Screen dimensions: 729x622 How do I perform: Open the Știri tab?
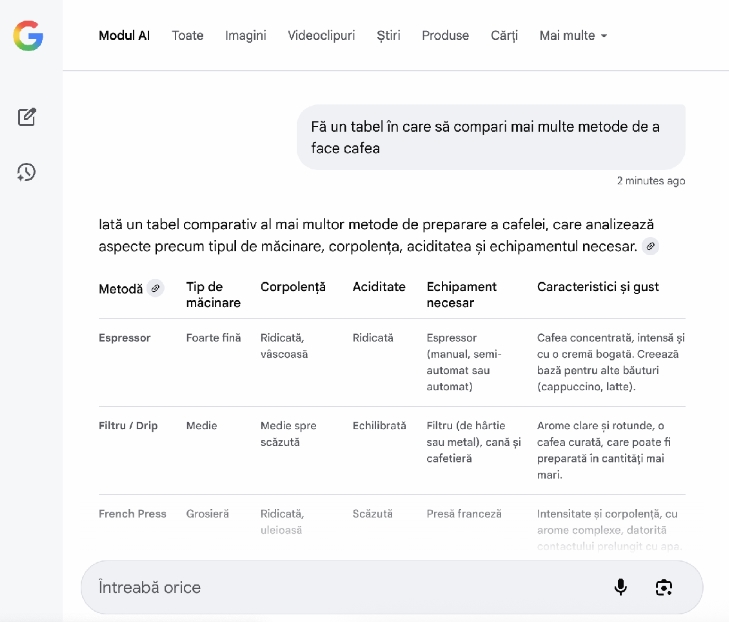[388, 36]
